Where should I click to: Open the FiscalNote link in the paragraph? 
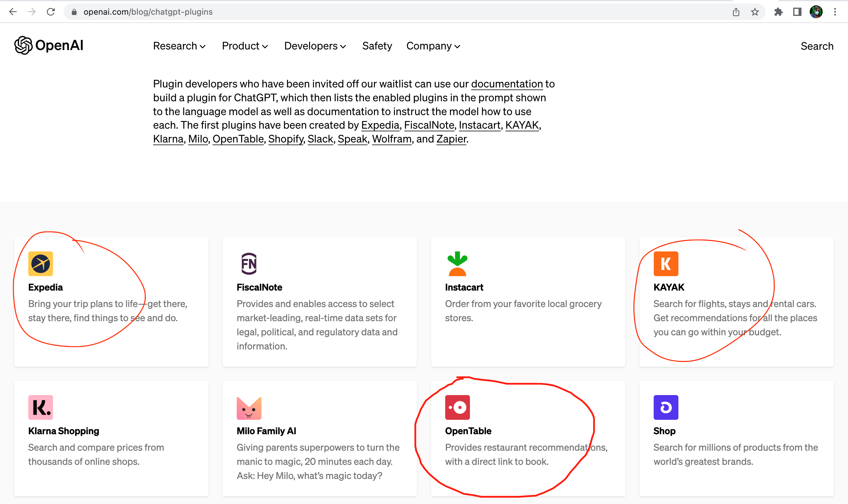(x=429, y=125)
